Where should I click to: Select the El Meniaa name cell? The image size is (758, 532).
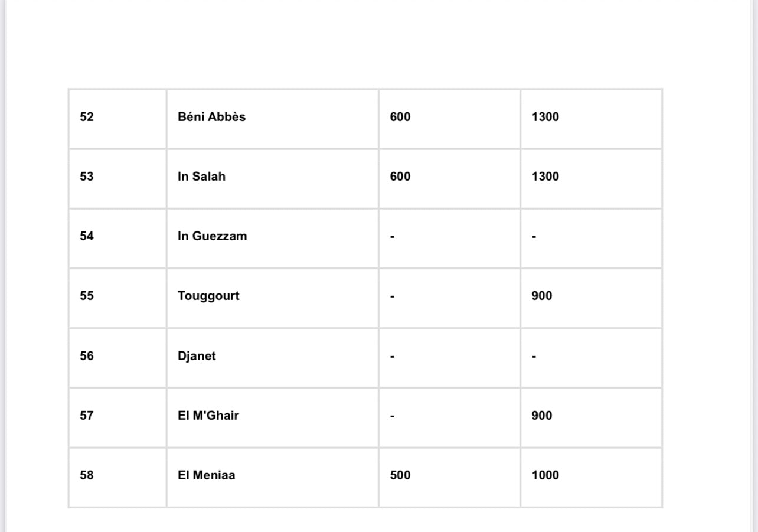(206, 475)
